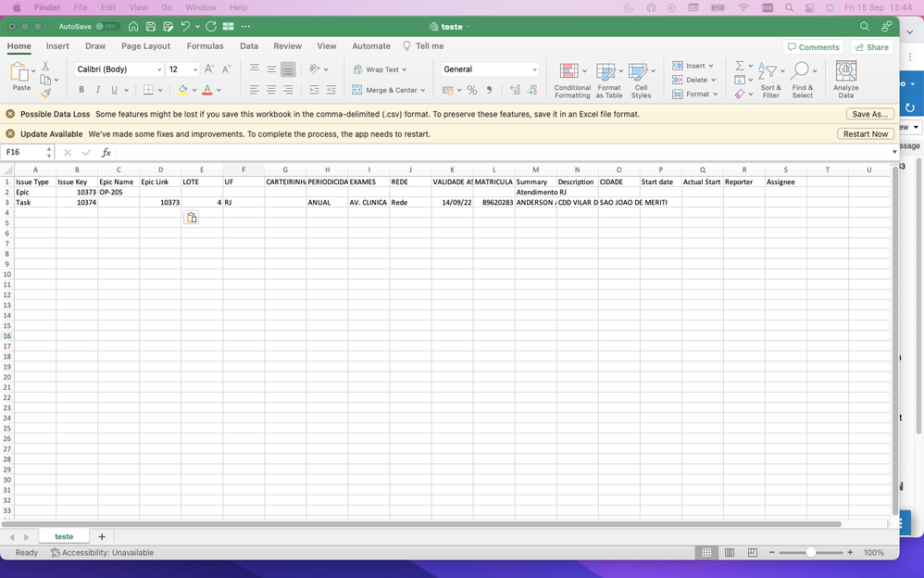Open the teste title dropdown arrow
The width and height of the screenshot is (924, 578).
pos(468,27)
